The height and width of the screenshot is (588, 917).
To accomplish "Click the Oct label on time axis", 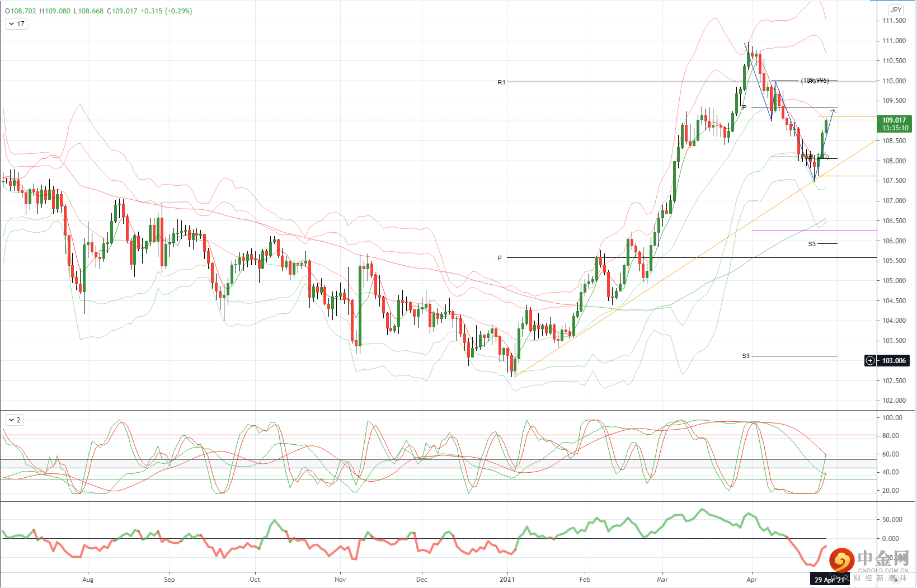I will click(255, 580).
